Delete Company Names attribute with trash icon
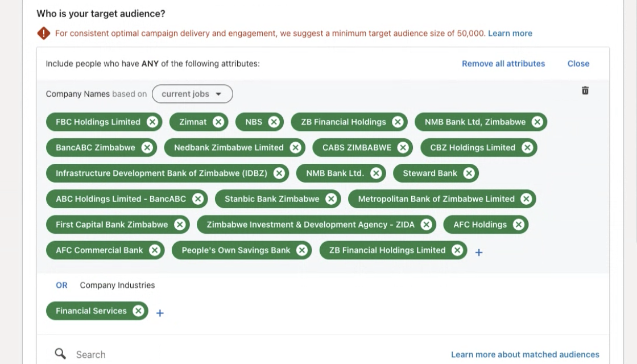The width and height of the screenshot is (637, 364). [x=585, y=90]
